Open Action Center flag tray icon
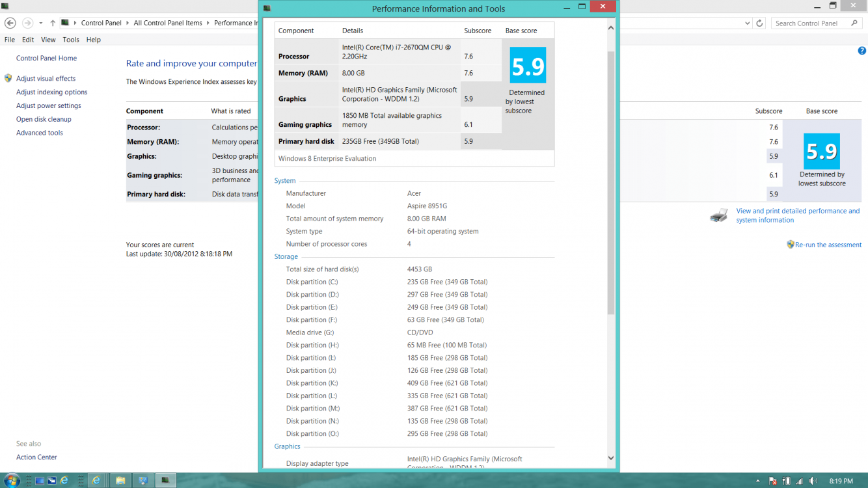The image size is (868, 488). (773, 481)
